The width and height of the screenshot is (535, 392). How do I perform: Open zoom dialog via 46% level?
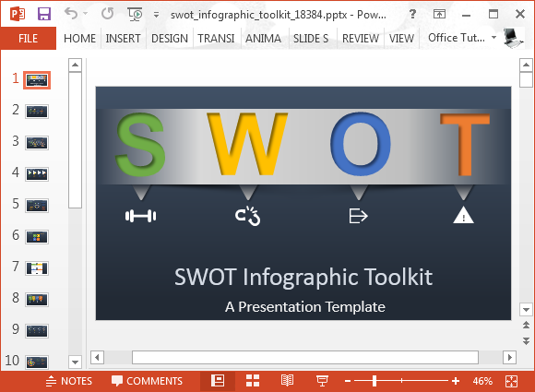[x=482, y=381]
